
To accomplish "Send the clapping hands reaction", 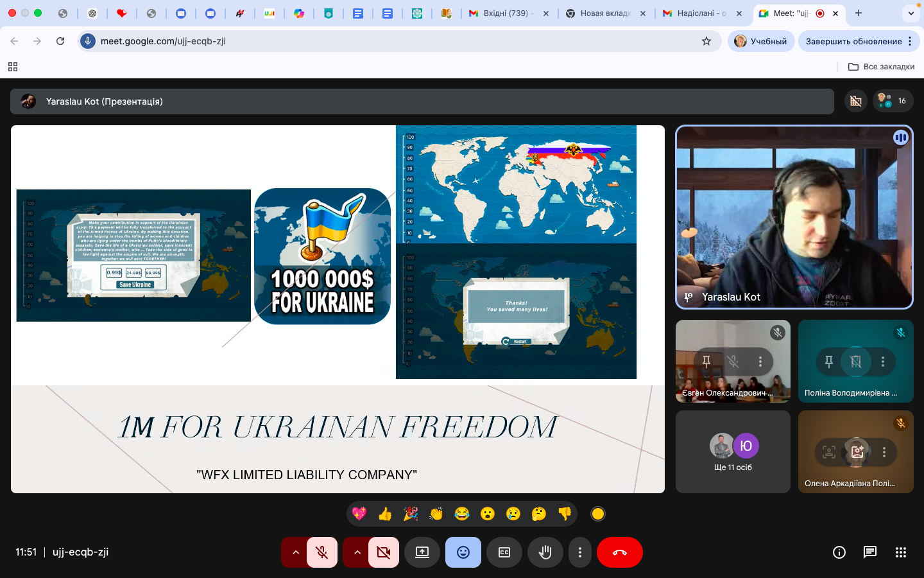I will (x=436, y=514).
